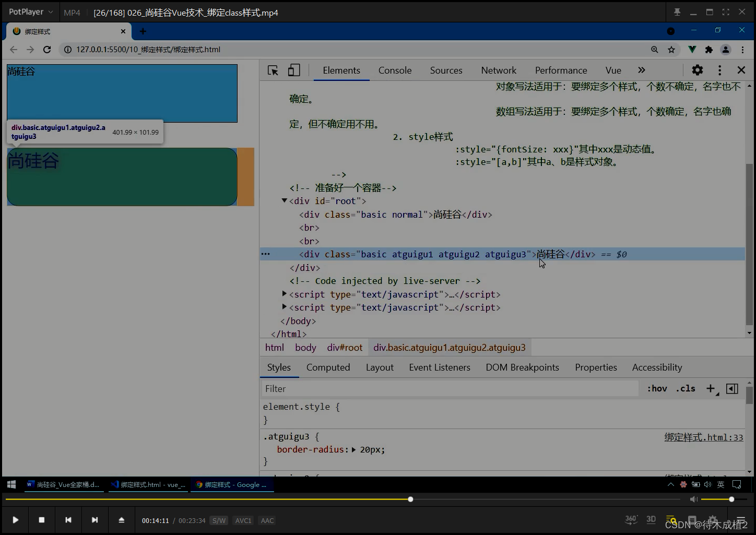756x535 pixels.
Task: Switch to the Sources tab
Action: [446, 70]
